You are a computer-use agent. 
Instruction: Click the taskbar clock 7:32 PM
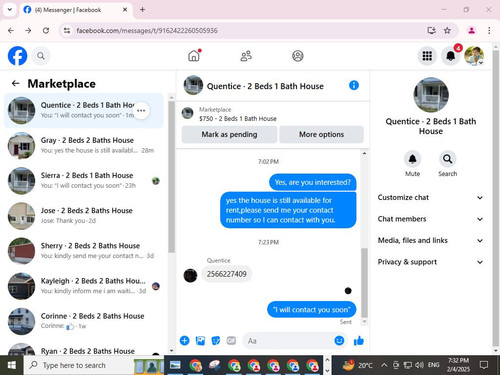click(458, 365)
